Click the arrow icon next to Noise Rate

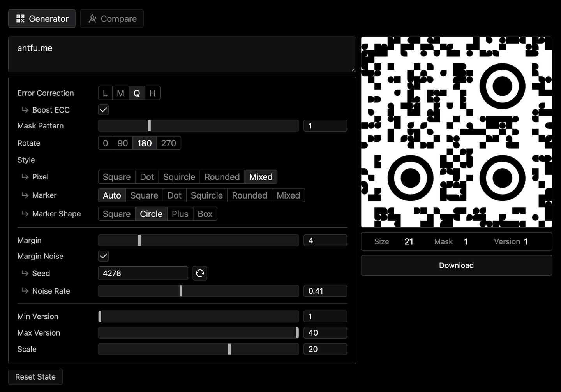tap(25, 291)
